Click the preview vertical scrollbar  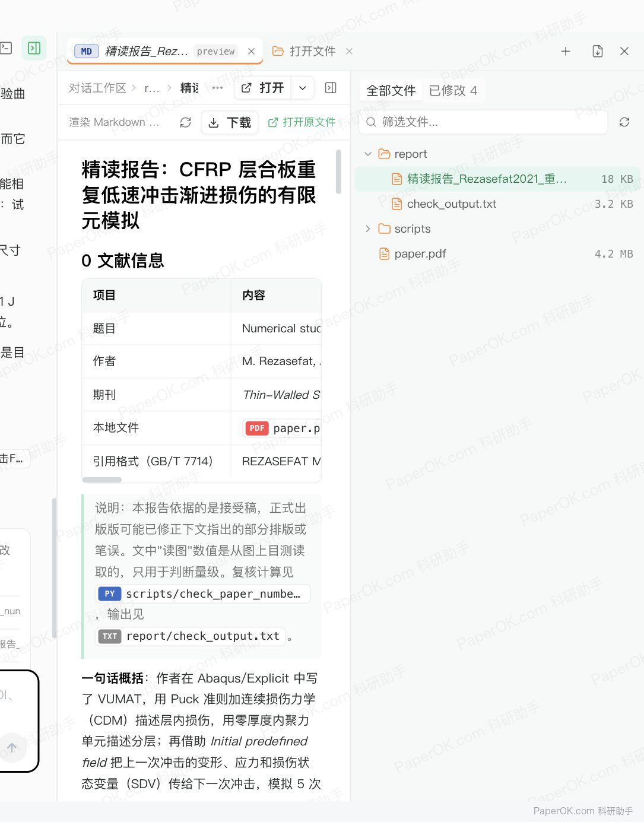(339, 172)
